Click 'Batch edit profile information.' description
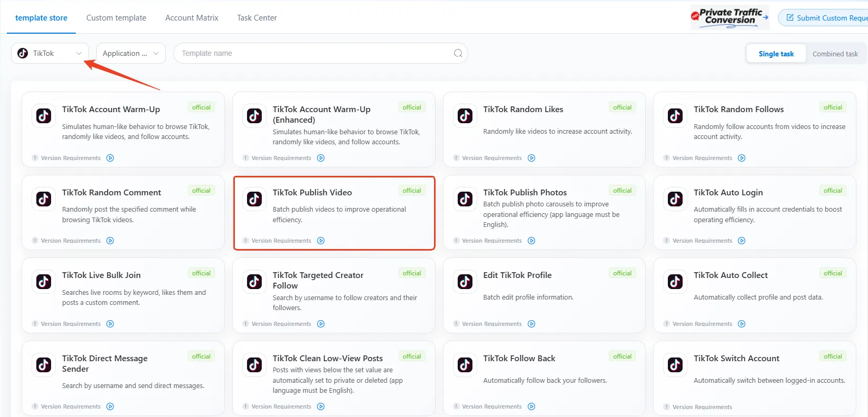This screenshot has height=417, width=868. point(528,297)
